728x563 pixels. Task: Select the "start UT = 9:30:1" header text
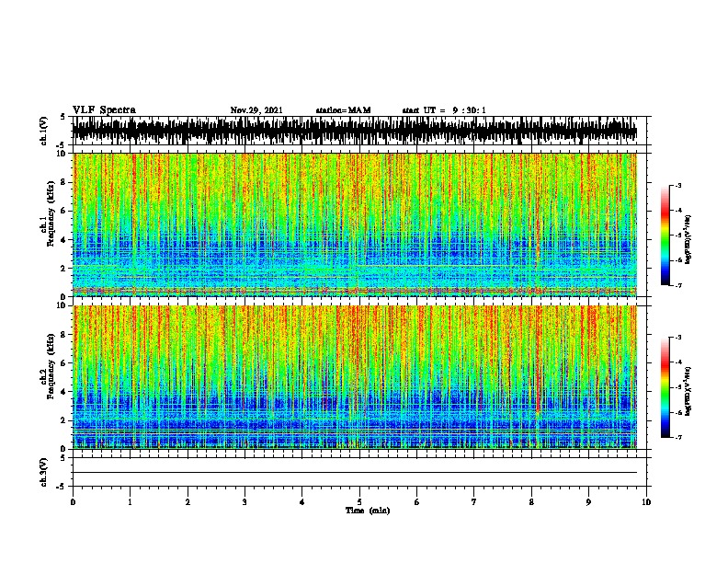444,110
